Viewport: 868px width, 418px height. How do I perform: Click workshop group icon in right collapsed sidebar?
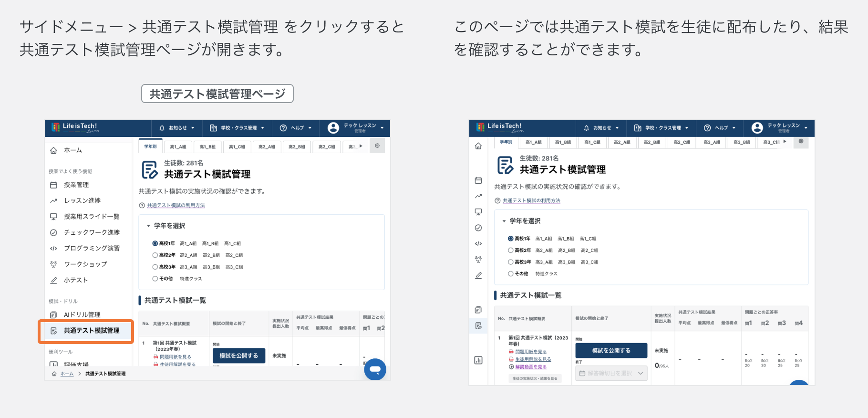coord(478,259)
